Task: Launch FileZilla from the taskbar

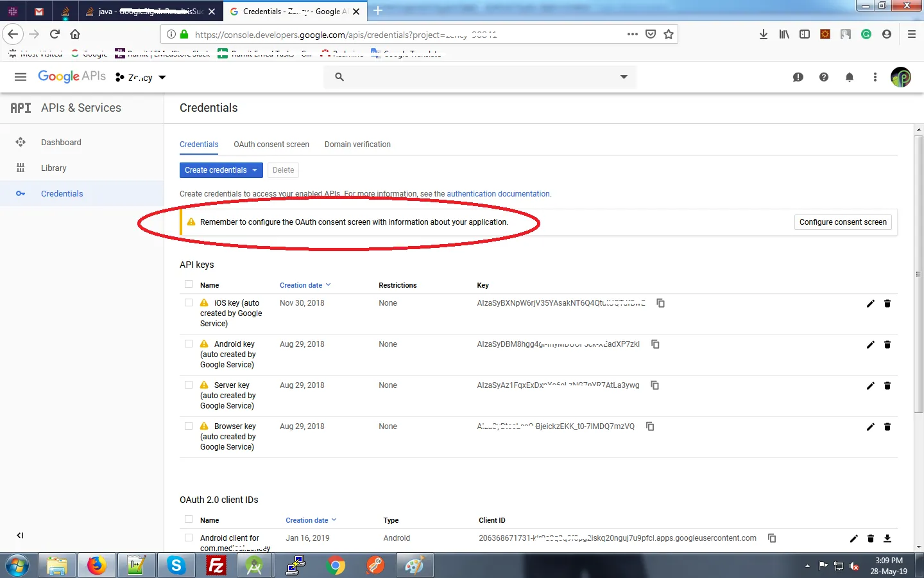Action: pyautogui.click(x=216, y=566)
